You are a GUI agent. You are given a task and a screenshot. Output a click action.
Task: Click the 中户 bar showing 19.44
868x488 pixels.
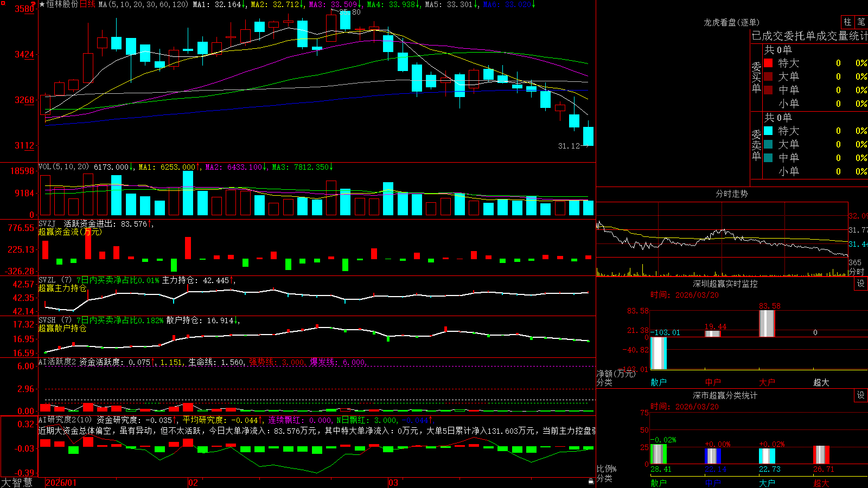(x=713, y=333)
